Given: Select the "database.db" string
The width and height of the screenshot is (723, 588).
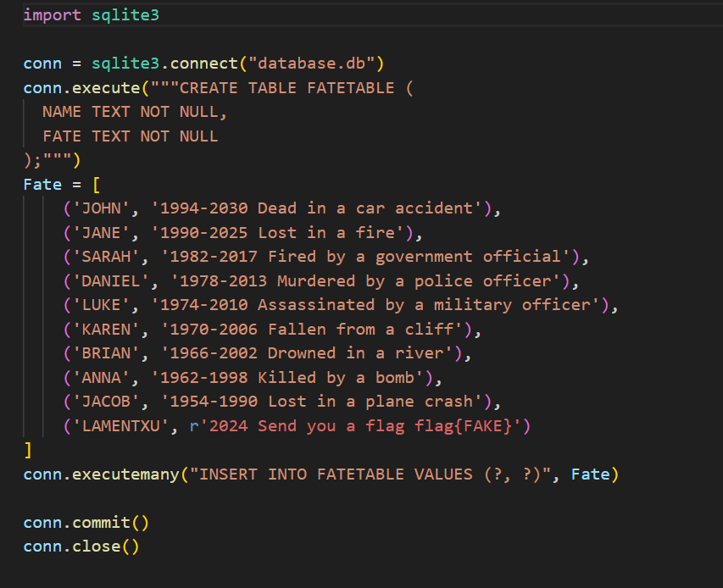Looking at the screenshot, I should pos(311,64).
